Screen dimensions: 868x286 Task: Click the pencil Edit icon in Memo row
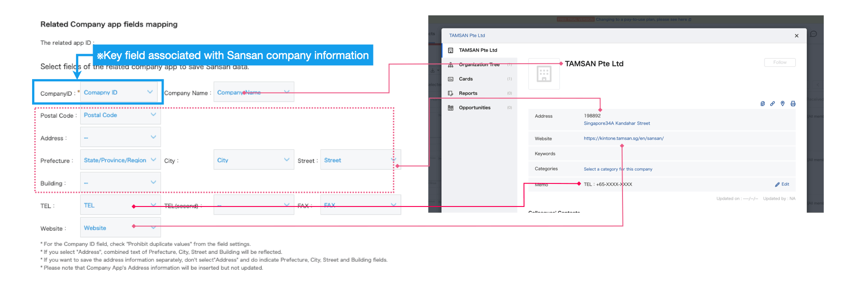point(778,184)
